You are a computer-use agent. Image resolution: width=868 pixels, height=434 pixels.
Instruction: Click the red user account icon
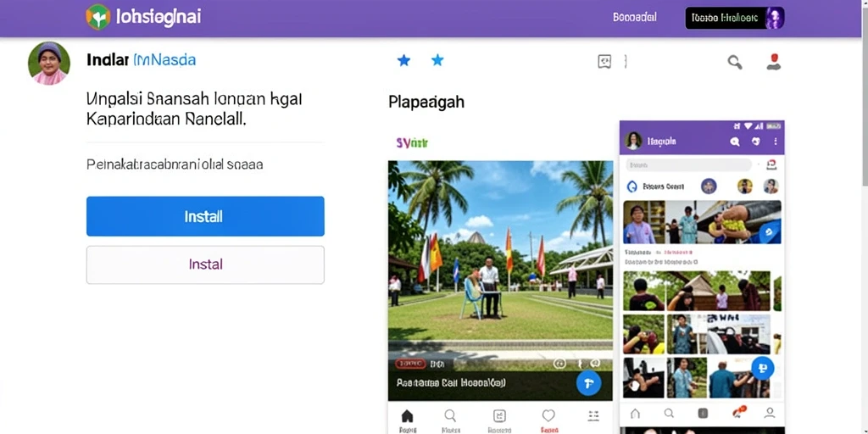point(774,61)
